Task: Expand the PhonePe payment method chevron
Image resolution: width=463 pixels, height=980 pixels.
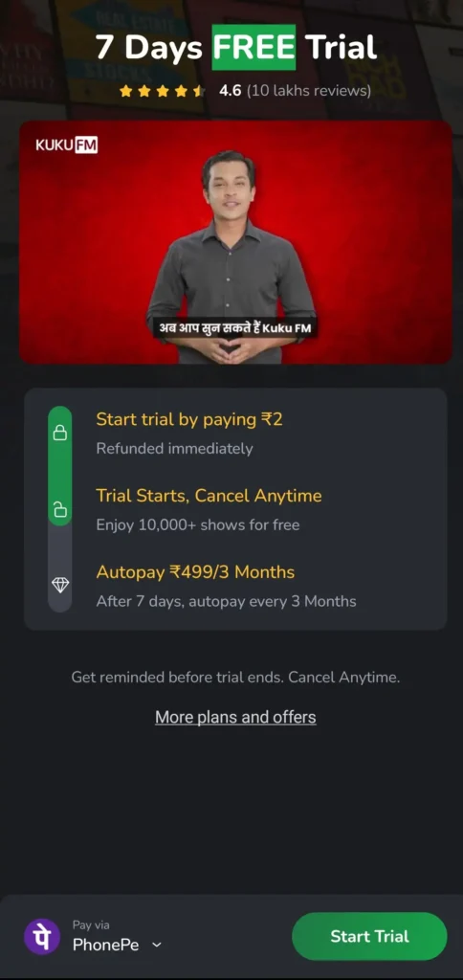Action: 157,945
